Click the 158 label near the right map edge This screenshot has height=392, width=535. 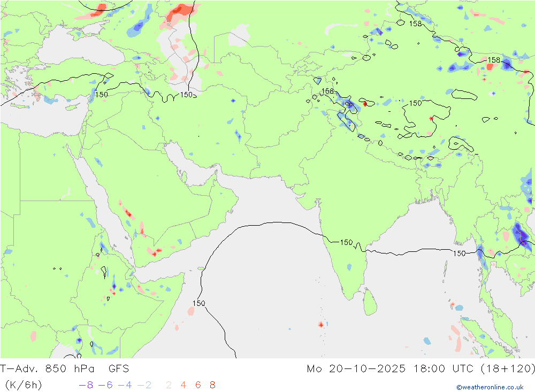pos(494,60)
